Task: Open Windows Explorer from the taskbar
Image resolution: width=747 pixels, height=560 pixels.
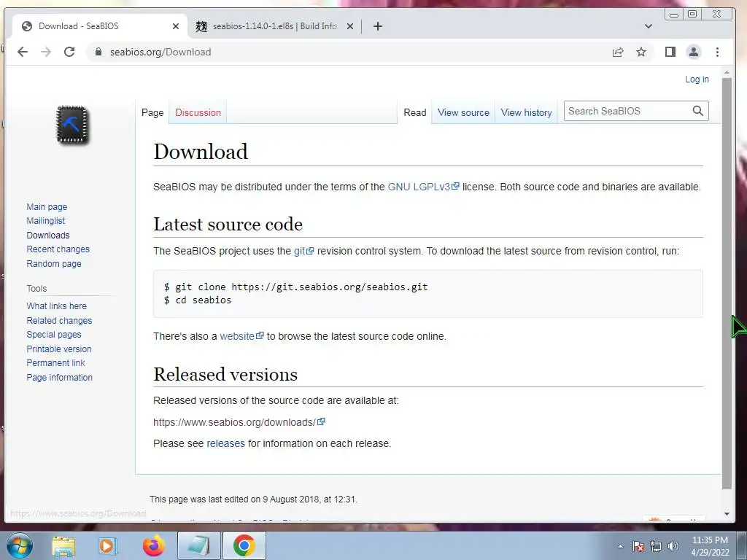Action: [63, 546]
